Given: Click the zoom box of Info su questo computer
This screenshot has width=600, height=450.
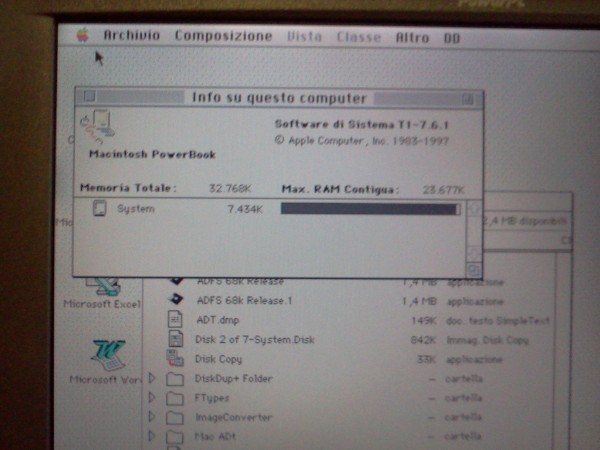Looking at the screenshot, I should tap(468, 99).
